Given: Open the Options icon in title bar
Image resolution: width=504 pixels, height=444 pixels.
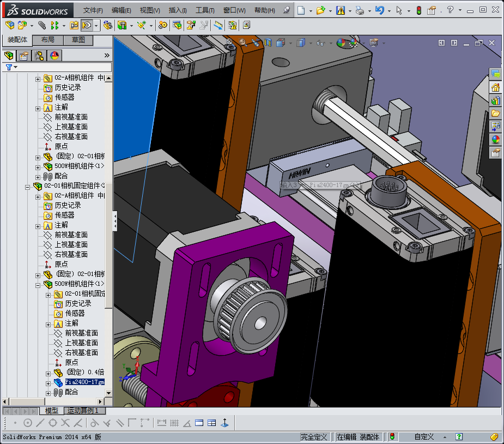Looking at the screenshot, I should pos(432,10).
